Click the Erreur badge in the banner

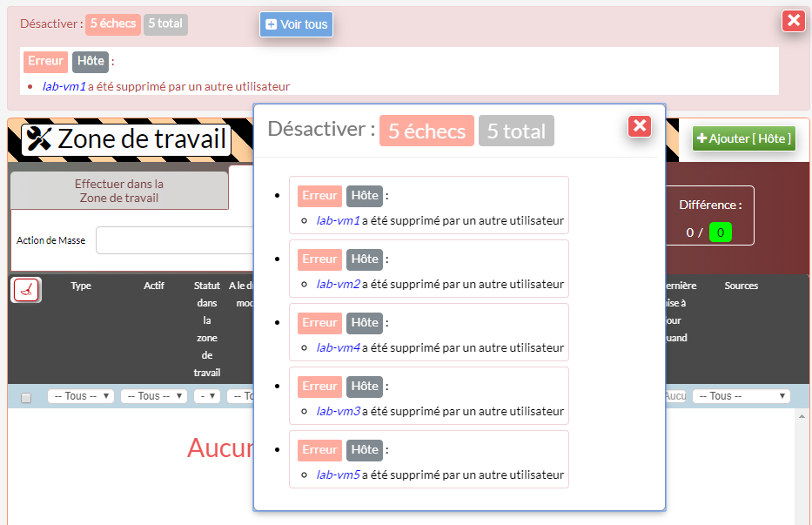pos(45,62)
